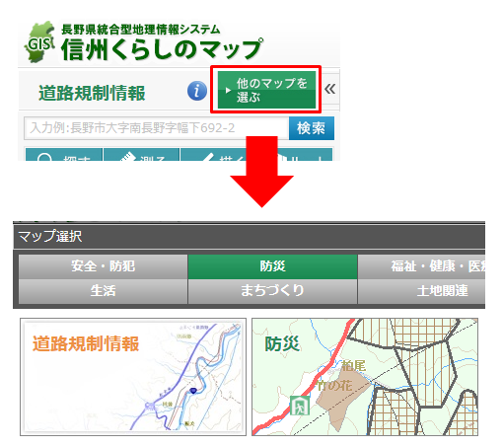This screenshot has height=448, width=503.
Task: Select the green 防災 tab
Action: pyautogui.click(x=272, y=266)
